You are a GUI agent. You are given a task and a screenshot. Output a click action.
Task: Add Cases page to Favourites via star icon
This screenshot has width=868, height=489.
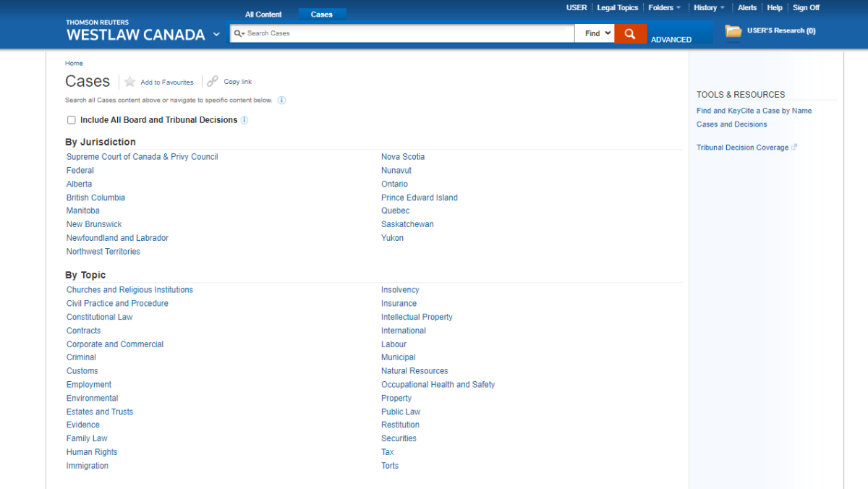(x=129, y=82)
